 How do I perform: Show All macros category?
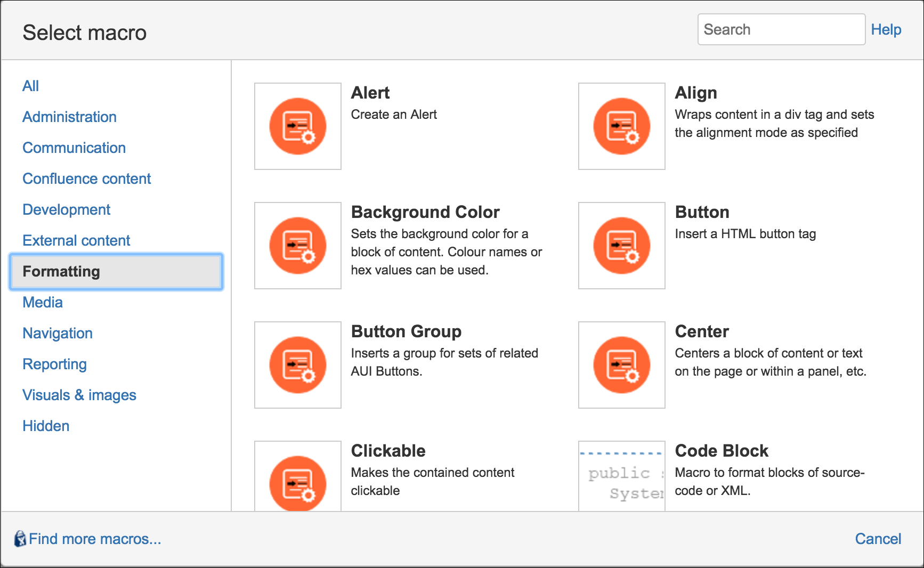[x=30, y=86]
